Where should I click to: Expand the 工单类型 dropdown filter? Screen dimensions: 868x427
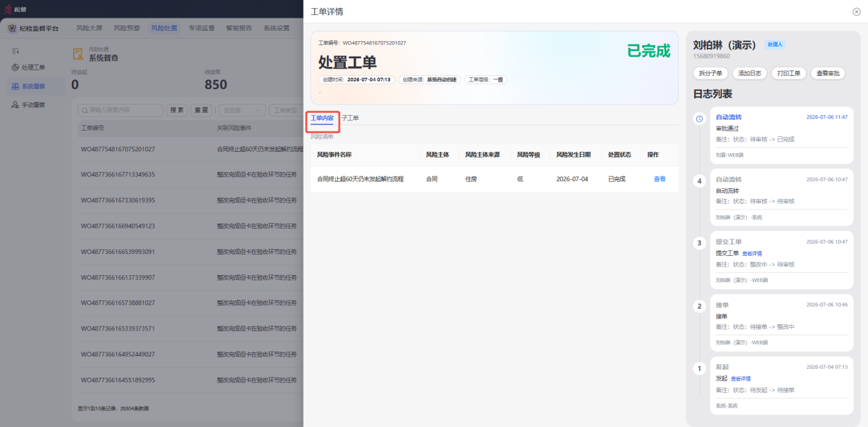[x=285, y=110]
